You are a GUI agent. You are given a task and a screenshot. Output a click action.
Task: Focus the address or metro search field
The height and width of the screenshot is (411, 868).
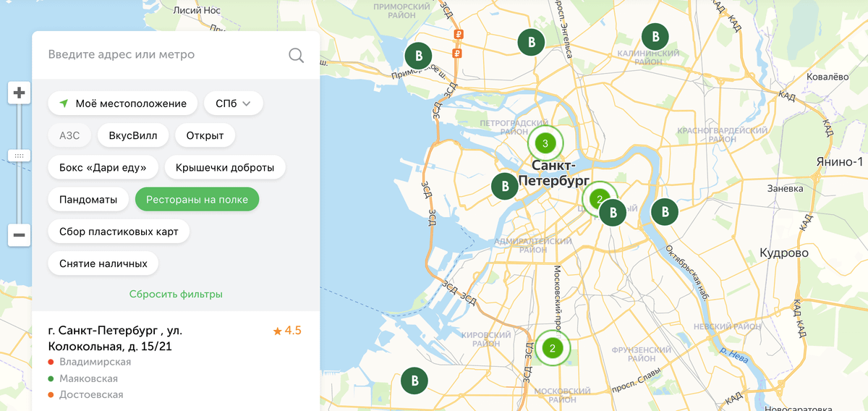(165, 55)
